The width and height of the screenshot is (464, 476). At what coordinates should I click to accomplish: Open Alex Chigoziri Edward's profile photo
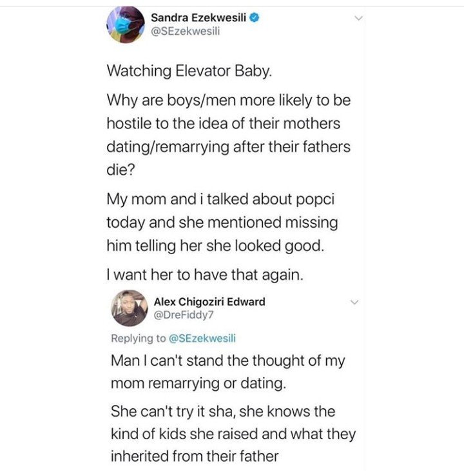pos(130,308)
